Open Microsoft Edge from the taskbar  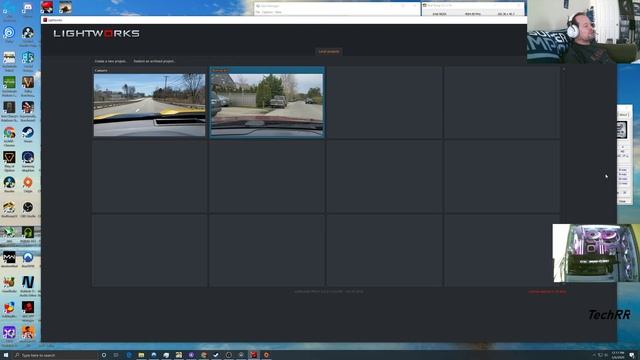pyautogui.click(x=129, y=355)
